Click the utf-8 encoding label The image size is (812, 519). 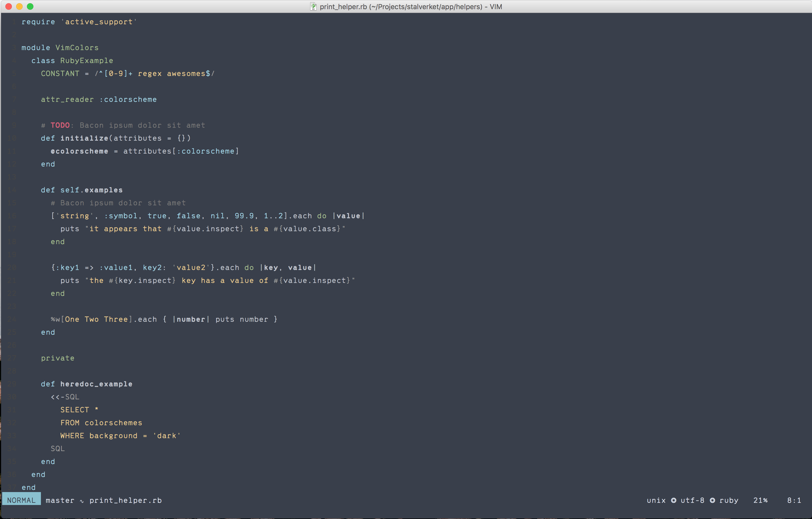pyautogui.click(x=692, y=500)
